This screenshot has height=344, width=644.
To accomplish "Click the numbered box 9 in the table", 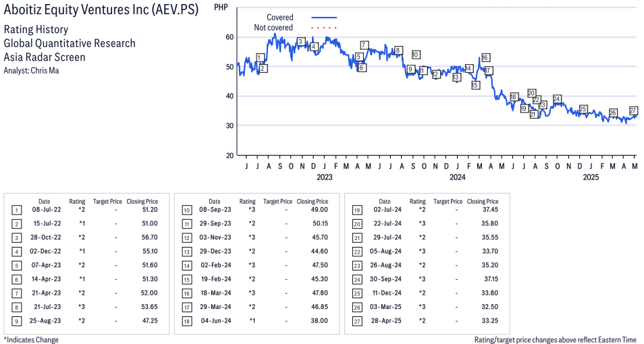I will (16, 322).
